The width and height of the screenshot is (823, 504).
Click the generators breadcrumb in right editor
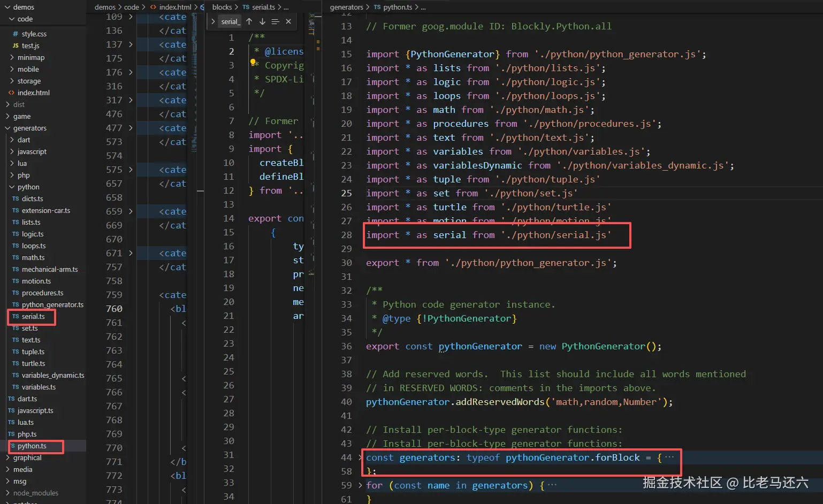pyautogui.click(x=346, y=7)
